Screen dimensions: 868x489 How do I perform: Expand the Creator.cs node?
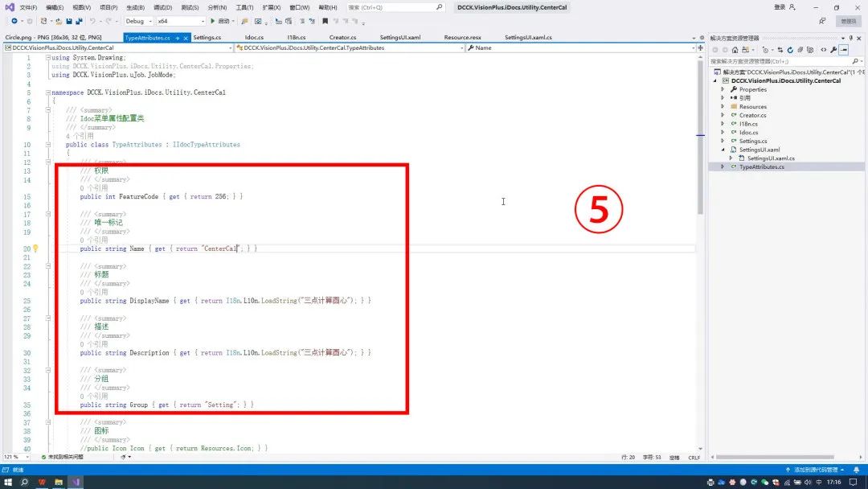click(723, 115)
